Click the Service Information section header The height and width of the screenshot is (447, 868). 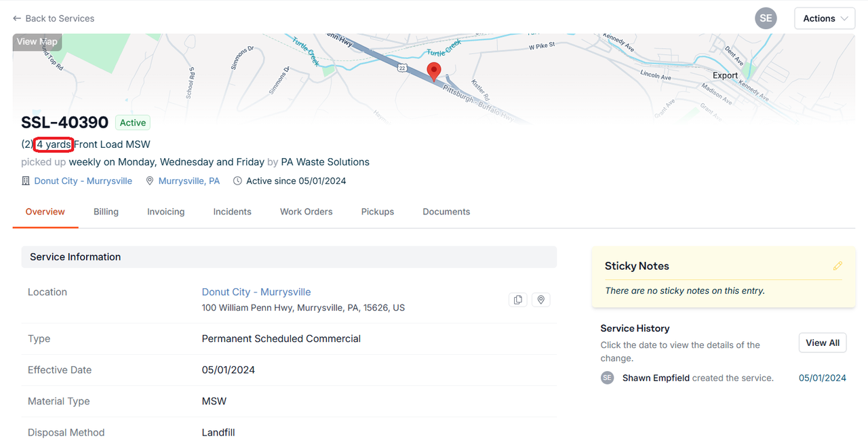pyautogui.click(x=289, y=257)
